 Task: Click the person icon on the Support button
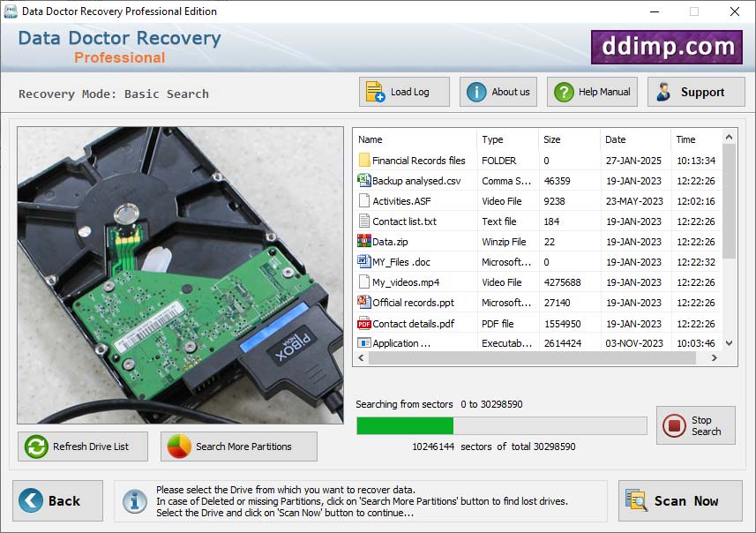(662, 91)
